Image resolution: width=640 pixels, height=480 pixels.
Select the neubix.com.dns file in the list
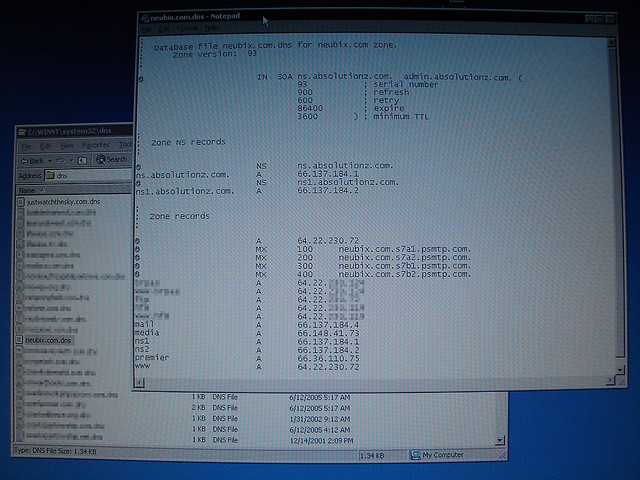tap(48, 340)
